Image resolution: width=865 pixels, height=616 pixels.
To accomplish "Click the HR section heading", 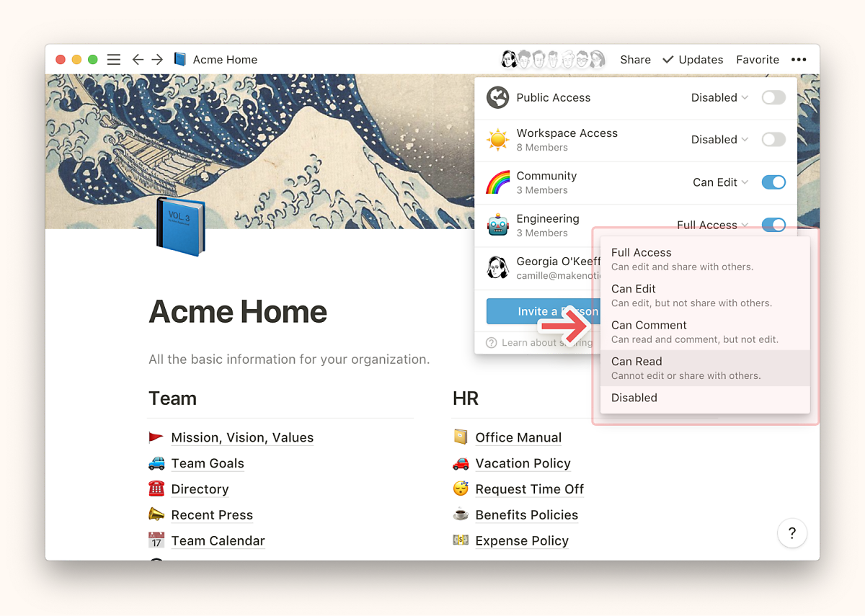I will coord(466,398).
